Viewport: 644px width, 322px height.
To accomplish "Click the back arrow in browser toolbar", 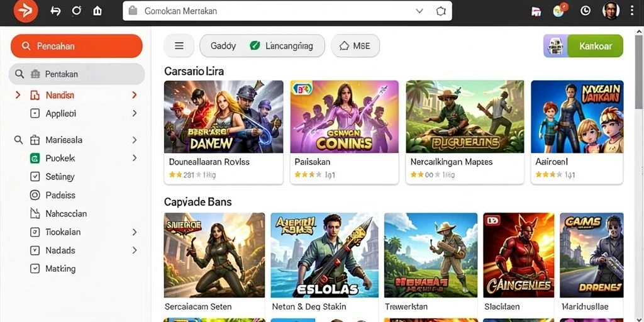I will click(55, 11).
